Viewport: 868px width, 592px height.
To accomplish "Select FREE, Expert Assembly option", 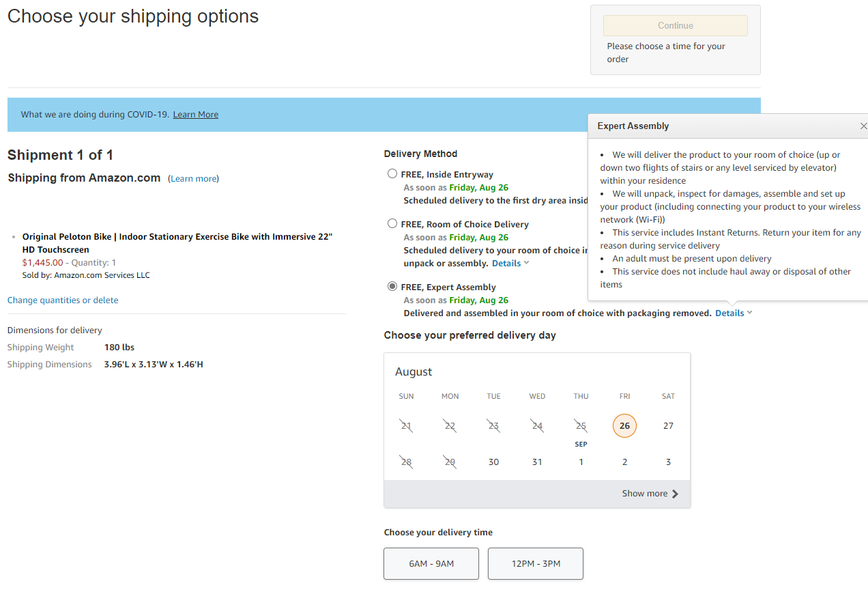I will [x=392, y=287].
